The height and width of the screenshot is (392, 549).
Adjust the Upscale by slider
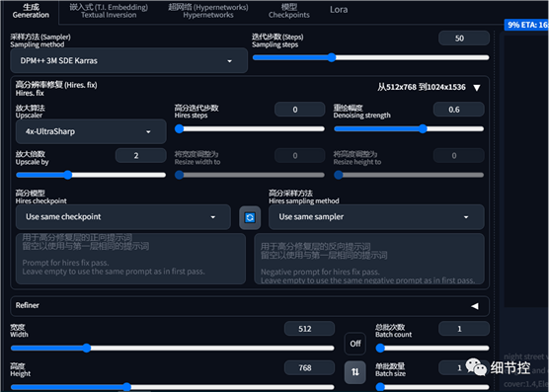click(91, 175)
